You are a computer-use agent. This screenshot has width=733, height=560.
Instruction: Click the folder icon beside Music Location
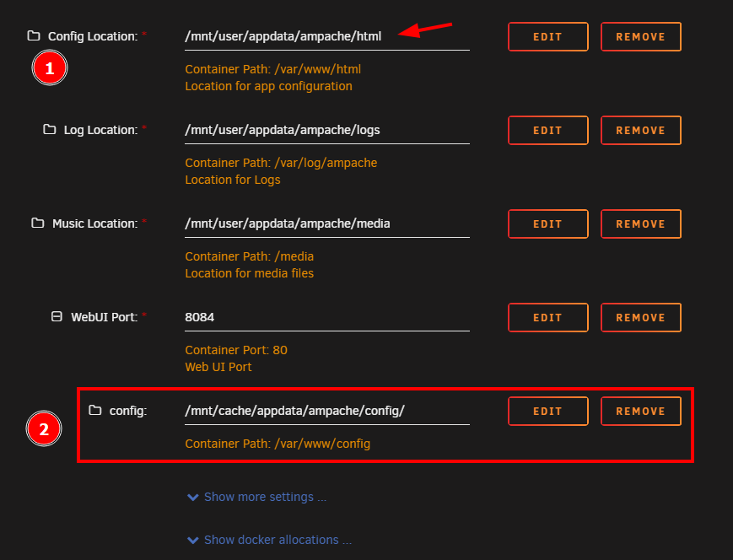point(38,223)
